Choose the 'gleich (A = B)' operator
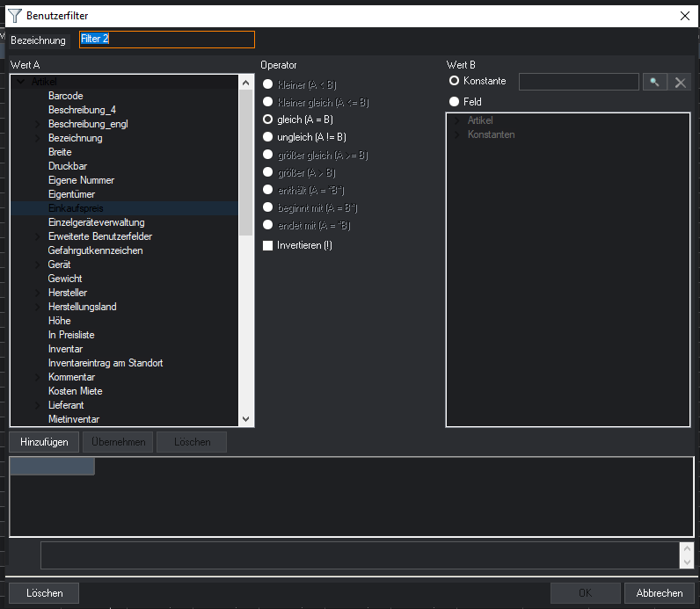700x609 pixels. pos(268,120)
